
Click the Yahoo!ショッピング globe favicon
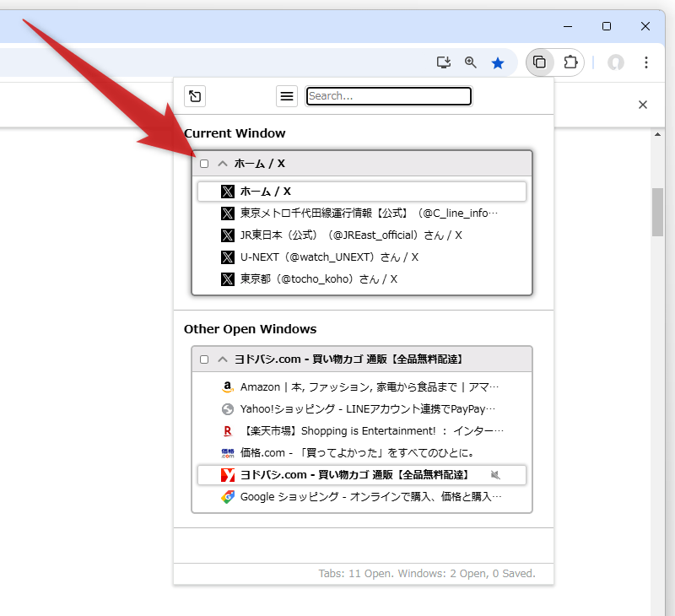pyautogui.click(x=228, y=409)
